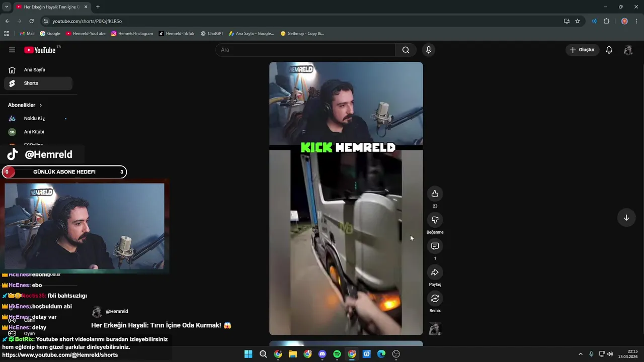Image resolution: width=644 pixels, height=362 pixels.
Task: Like the short with thumbs up
Action: pyautogui.click(x=435, y=194)
